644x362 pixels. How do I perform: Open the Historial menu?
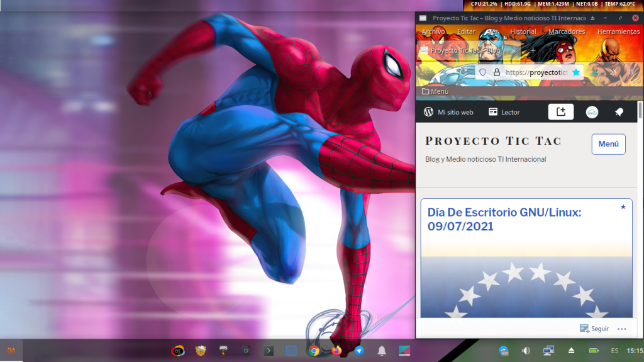[x=523, y=31]
